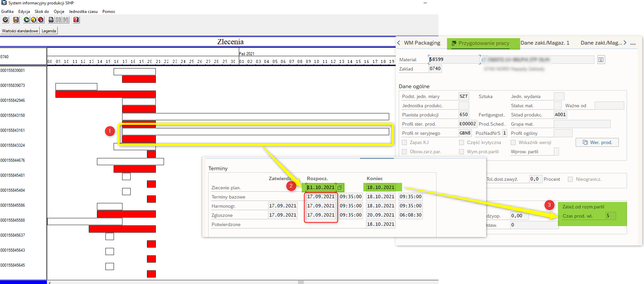This screenshot has height=284, width=644.
Task: Click the Wartości standardowe button
Action: click(20, 31)
